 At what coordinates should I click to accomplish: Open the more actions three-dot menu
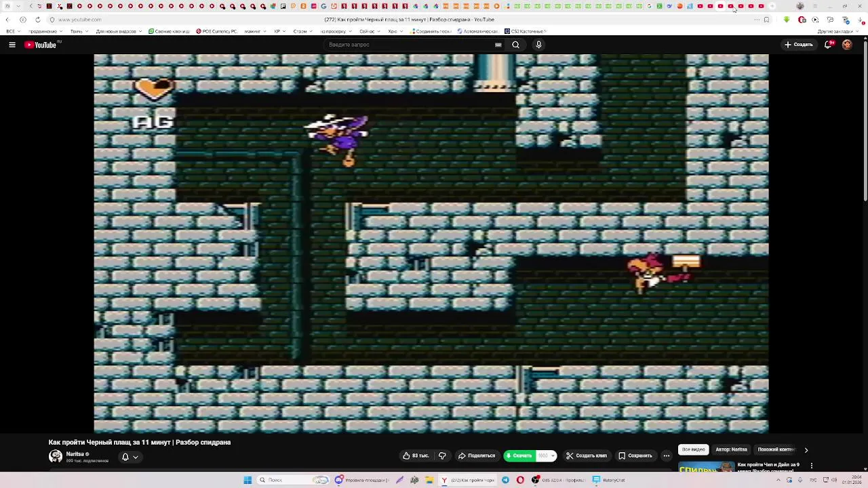coord(667,456)
